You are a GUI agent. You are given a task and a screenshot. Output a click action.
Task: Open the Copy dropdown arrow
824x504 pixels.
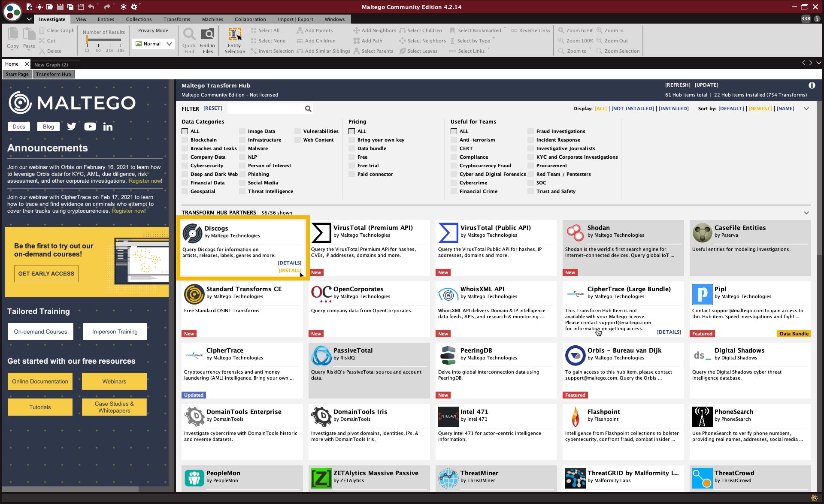tap(12, 51)
